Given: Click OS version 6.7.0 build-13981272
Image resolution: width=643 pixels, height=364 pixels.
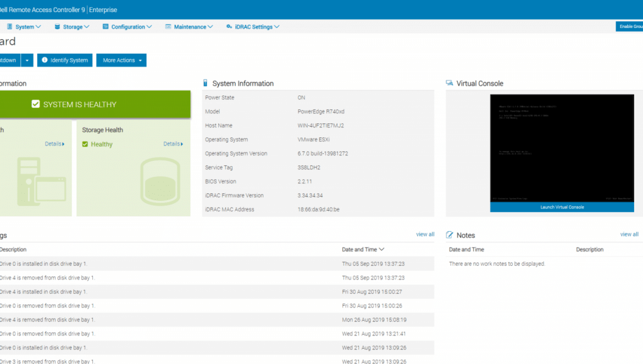Looking at the screenshot, I should click(323, 154).
